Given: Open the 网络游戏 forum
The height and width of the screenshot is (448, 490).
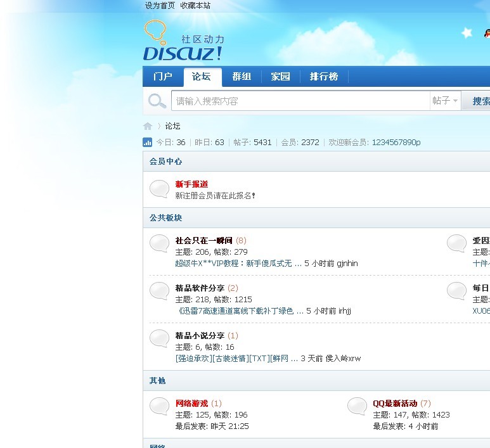Looking at the screenshot, I should click(191, 403).
